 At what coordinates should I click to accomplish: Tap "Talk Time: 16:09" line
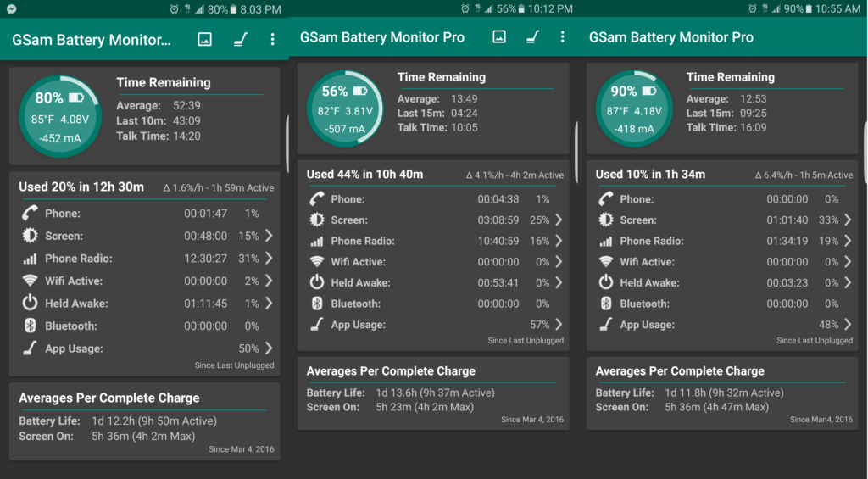[x=726, y=127]
